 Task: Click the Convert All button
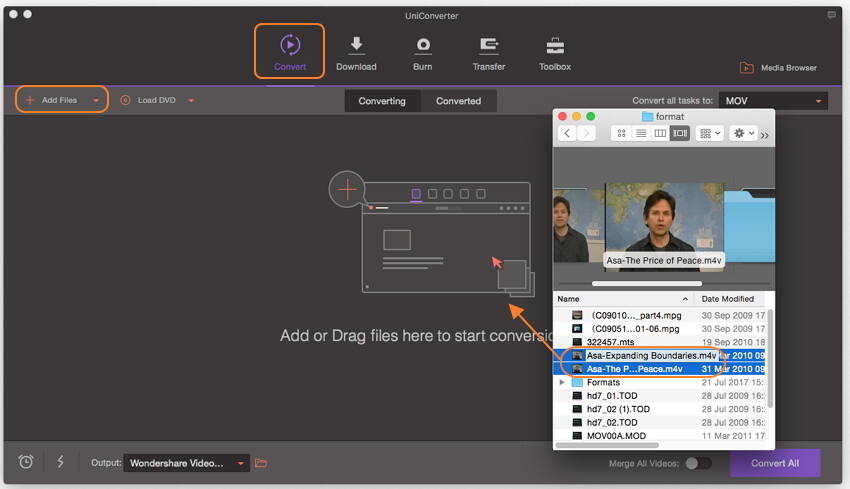(775, 463)
